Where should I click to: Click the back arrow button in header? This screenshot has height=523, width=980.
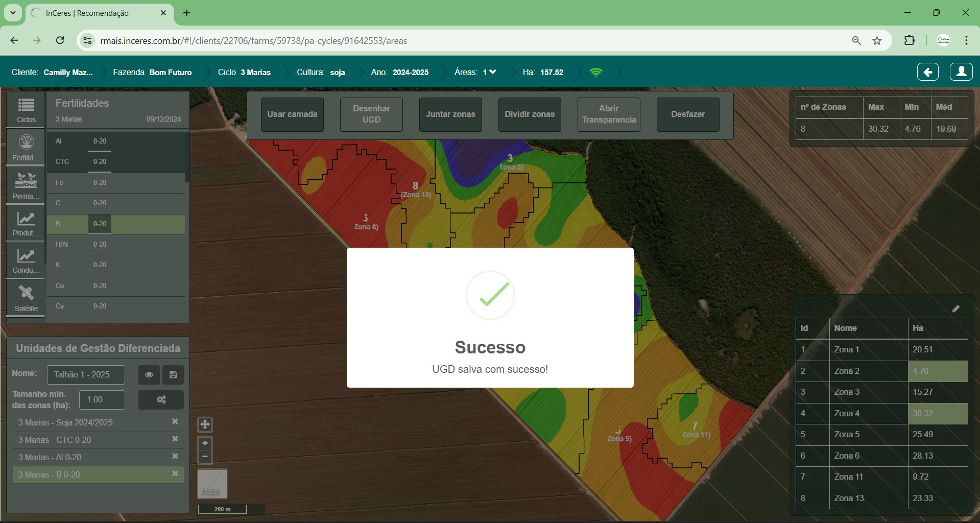(x=928, y=72)
